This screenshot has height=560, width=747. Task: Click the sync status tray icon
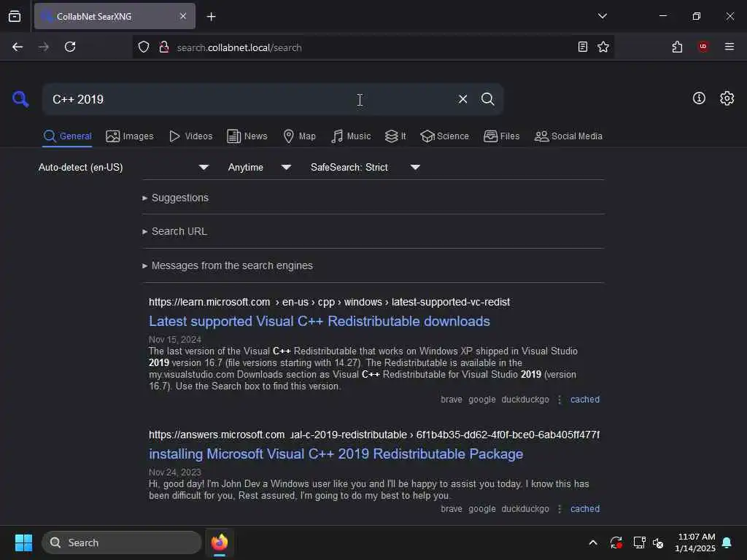tap(616, 542)
